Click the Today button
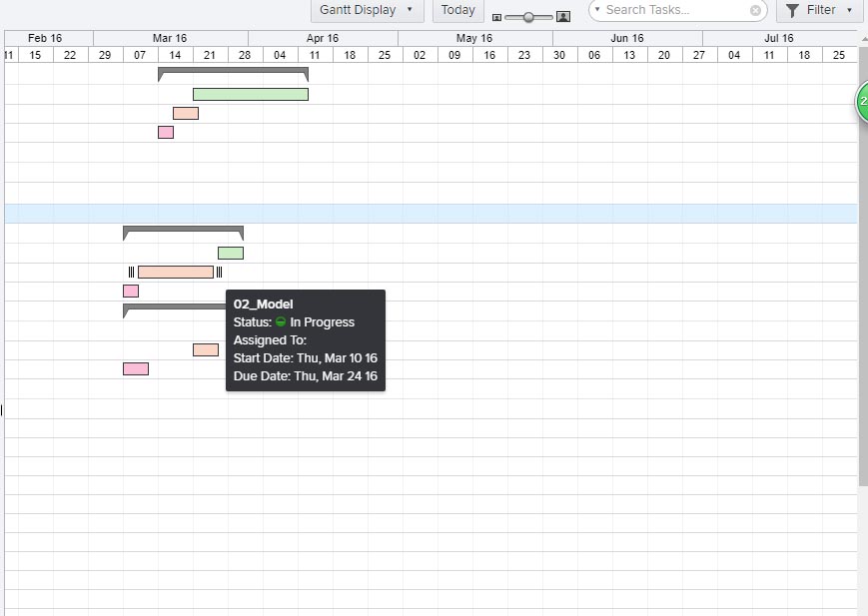868x616 pixels. pyautogui.click(x=457, y=10)
